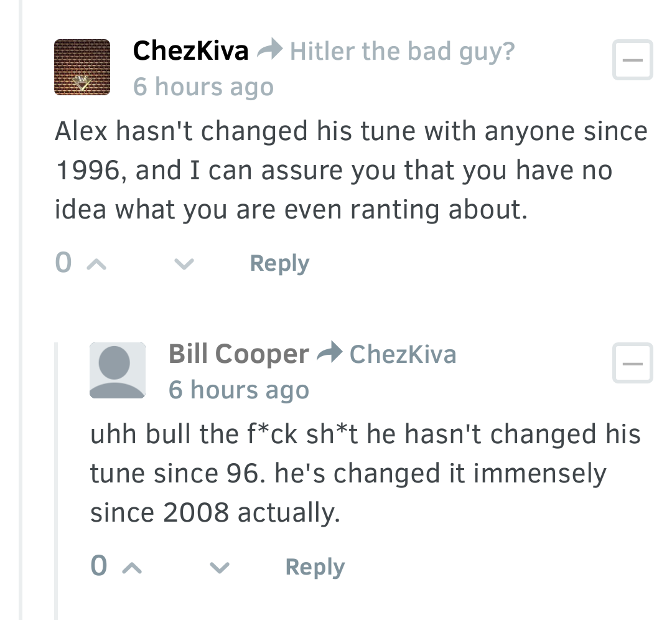The width and height of the screenshot is (672, 620).
Task: Click the vote count on Bill Cooper's comment
Action: pyautogui.click(x=99, y=566)
